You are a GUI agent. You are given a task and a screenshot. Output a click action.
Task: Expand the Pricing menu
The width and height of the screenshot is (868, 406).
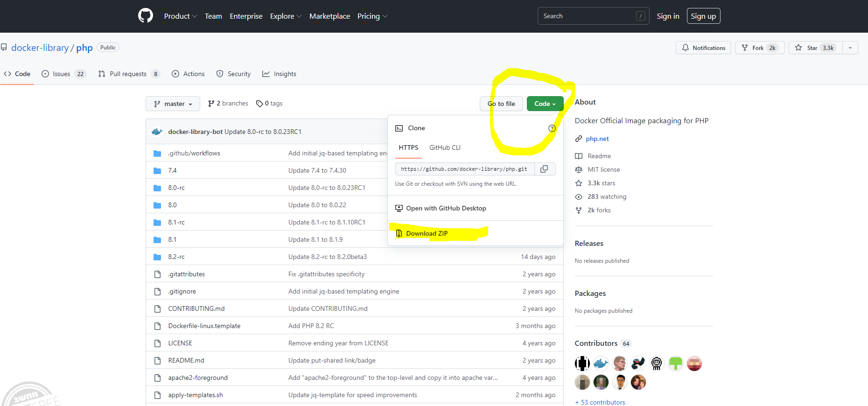tap(372, 16)
